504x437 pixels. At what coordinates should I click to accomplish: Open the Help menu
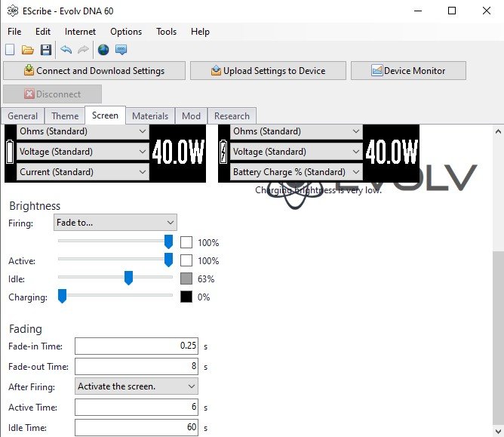point(200,32)
